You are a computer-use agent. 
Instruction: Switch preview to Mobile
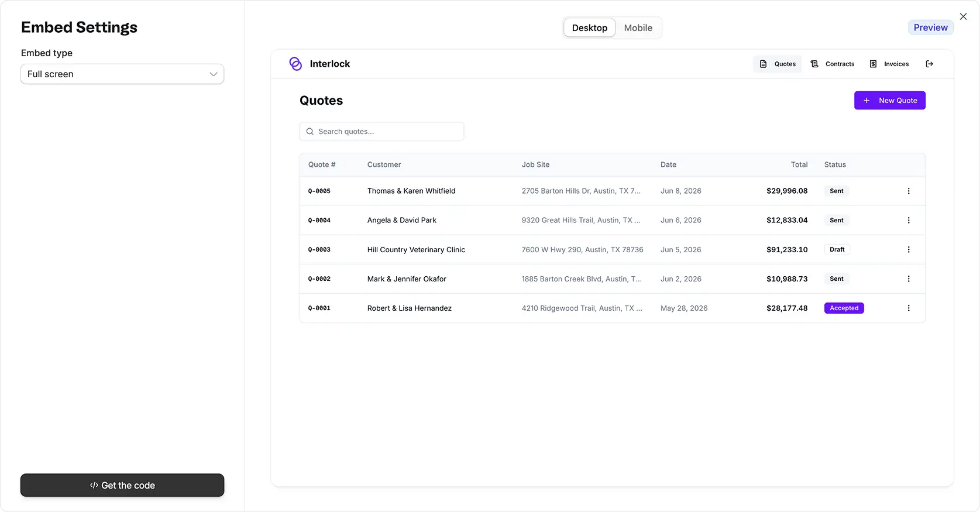[638, 28]
